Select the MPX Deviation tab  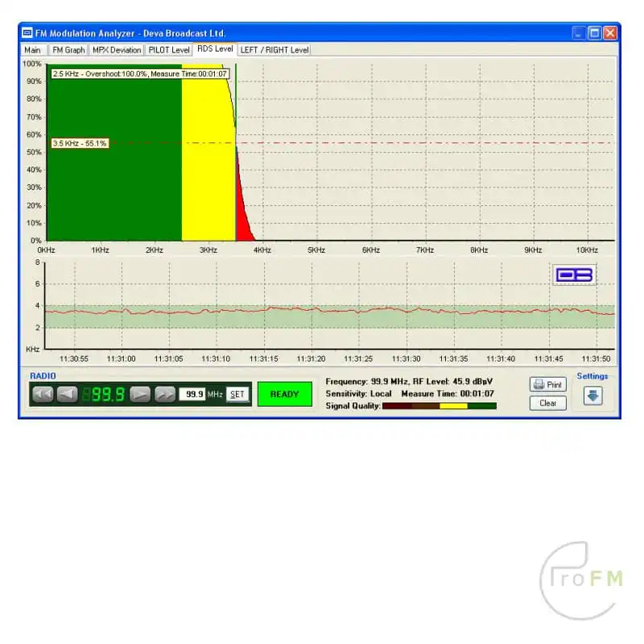tap(117, 50)
